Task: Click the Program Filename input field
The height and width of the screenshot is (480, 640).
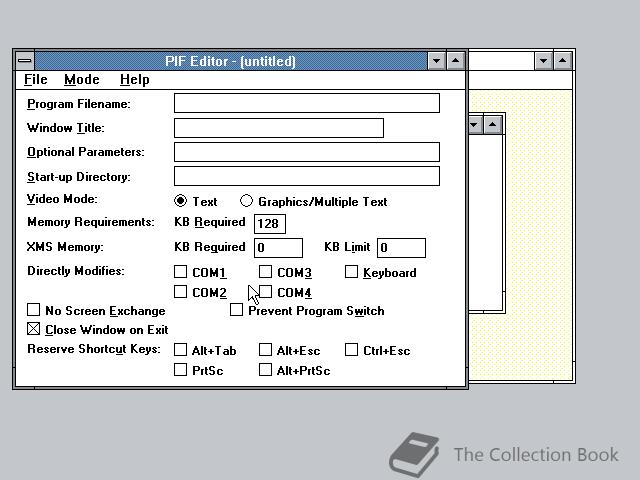Action: click(307, 103)
